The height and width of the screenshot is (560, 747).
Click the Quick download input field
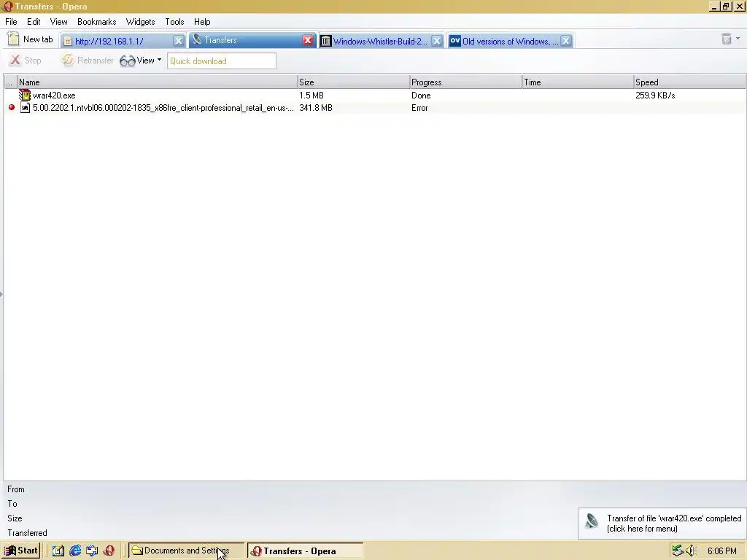click(222, 61)
